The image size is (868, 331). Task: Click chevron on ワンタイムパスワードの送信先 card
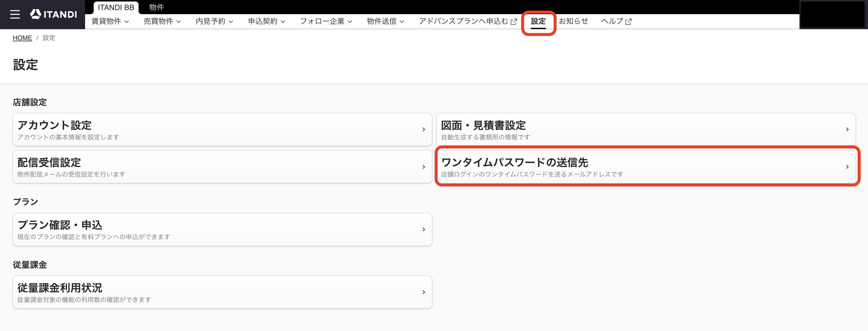[x=847, y=167]
